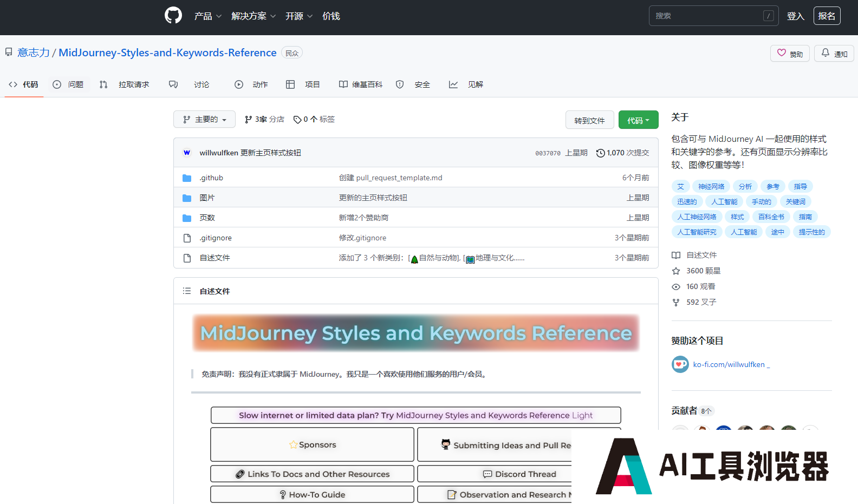Click the Ko-fi cup icon
858x504 pixels.
(680, 364)
